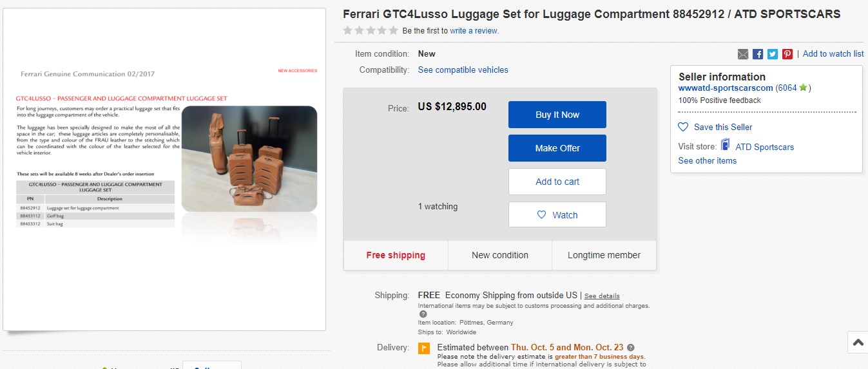Share listing via email envelope icon

(x=743, y=54)
